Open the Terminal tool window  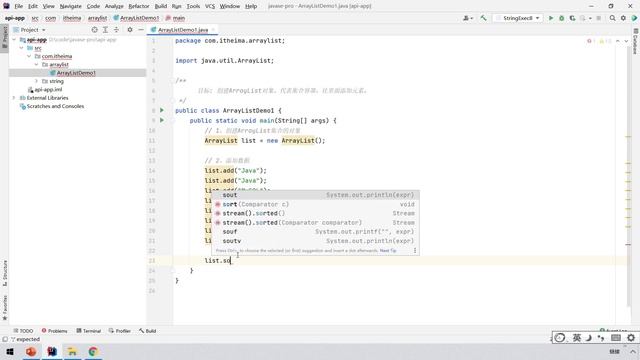(x=89, y=331)
